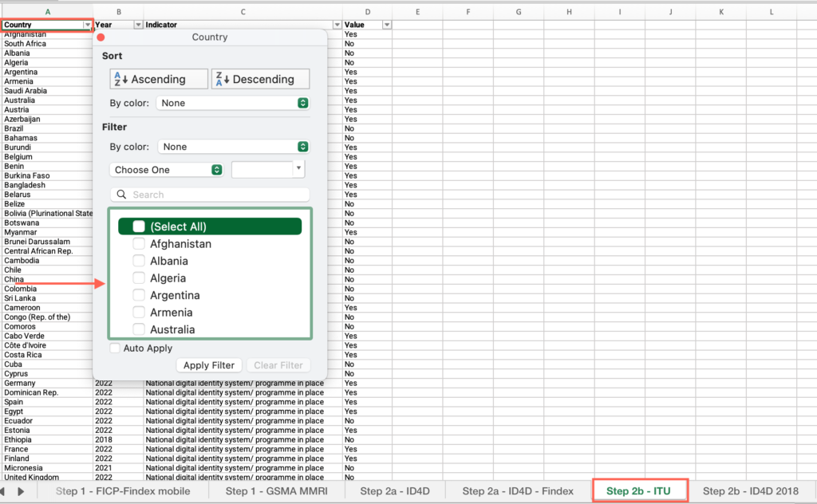Image resolution: width=817 pixels, height=504 pixels.
Task: Check the Afghanistan filter checkbox
Action: click(139, 244)
